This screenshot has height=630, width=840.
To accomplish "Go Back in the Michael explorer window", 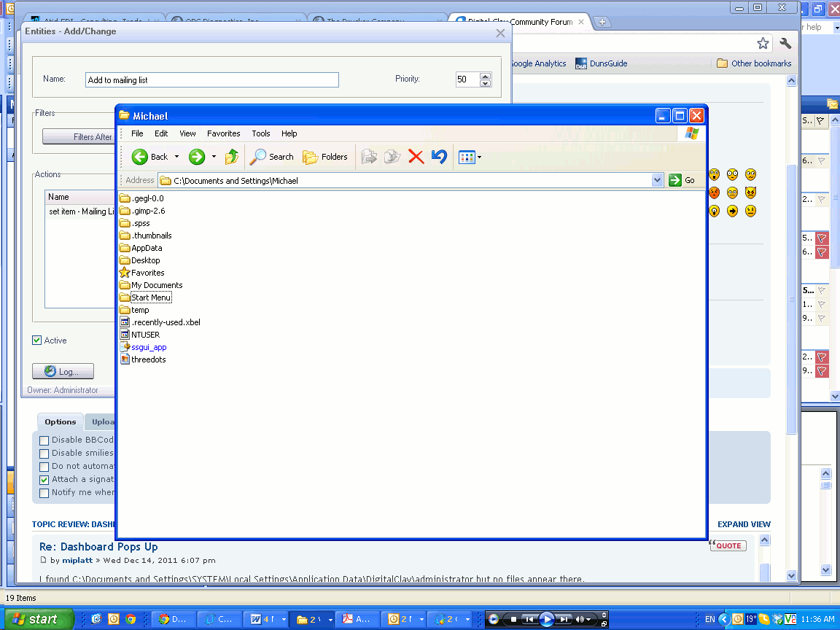I will [150, 157].
